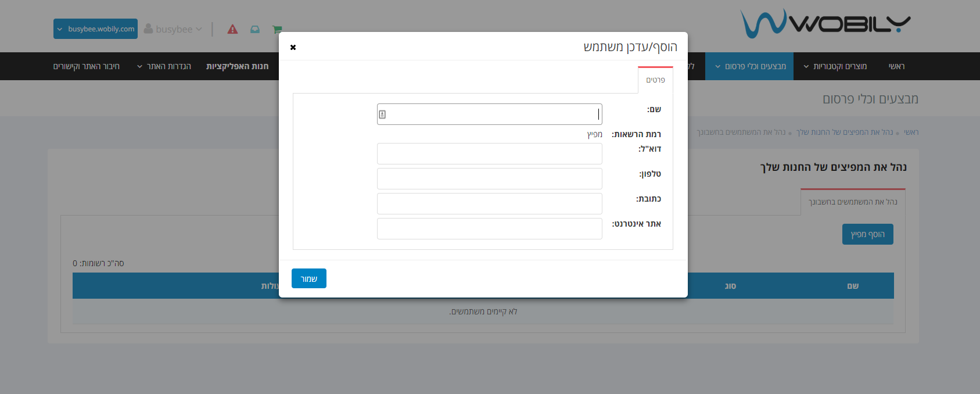The width and height of the screenshot is (980, 394).
Task: Click the סוג table column header
Action: click(x=730, y=286)
